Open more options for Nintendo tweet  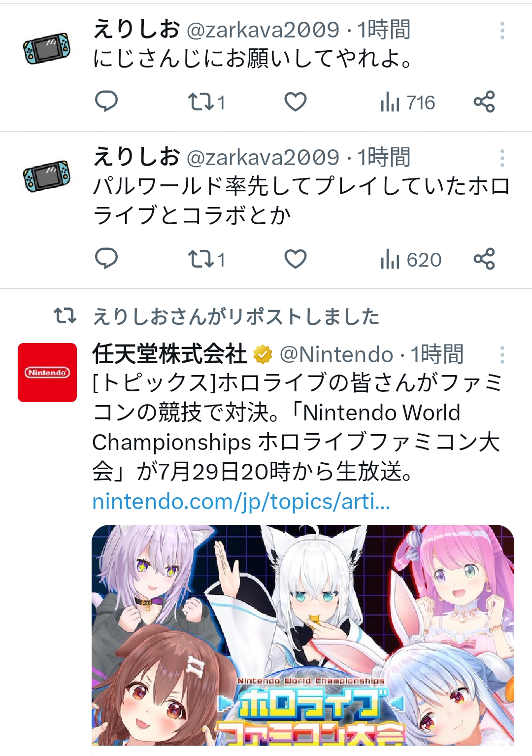click(502, 355)
